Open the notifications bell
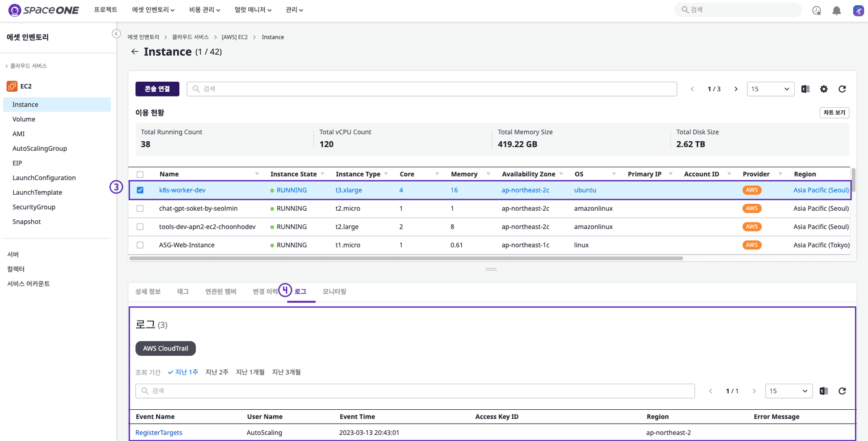This screenshot has height=441, width=868. (836, 11)
